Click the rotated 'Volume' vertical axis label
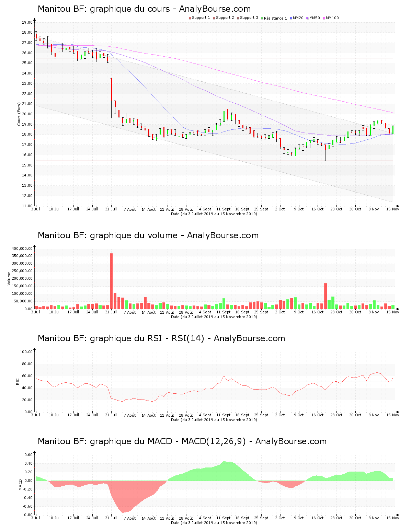 tap(9, 279)
